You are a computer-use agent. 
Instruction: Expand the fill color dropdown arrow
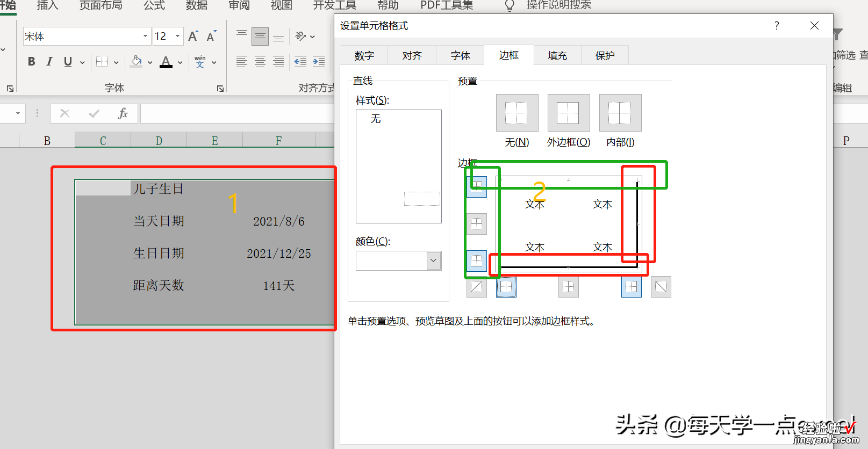click(x=150, y=62)
